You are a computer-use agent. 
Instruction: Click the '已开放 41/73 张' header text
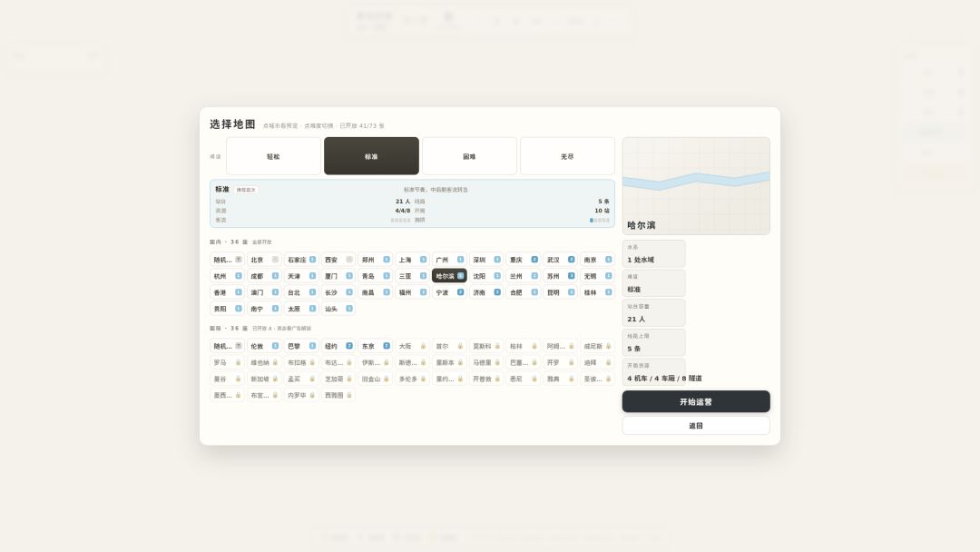click(362, 125)
